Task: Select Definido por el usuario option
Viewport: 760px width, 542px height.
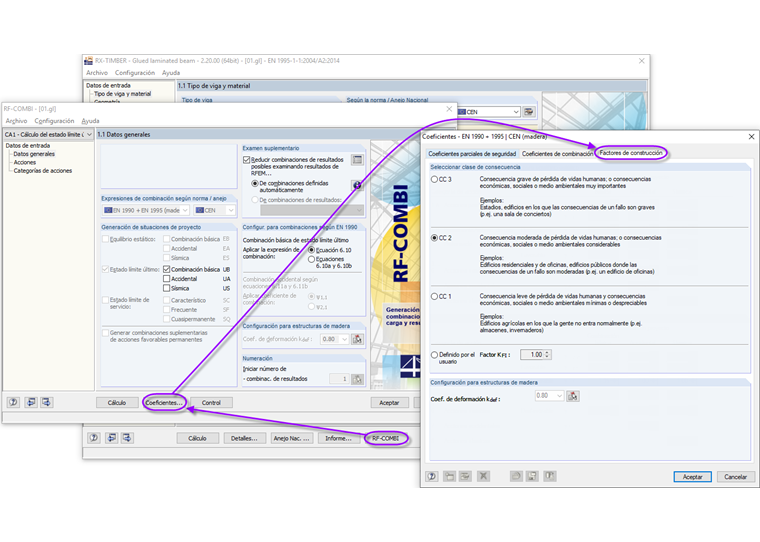Action: click(434, 355)
